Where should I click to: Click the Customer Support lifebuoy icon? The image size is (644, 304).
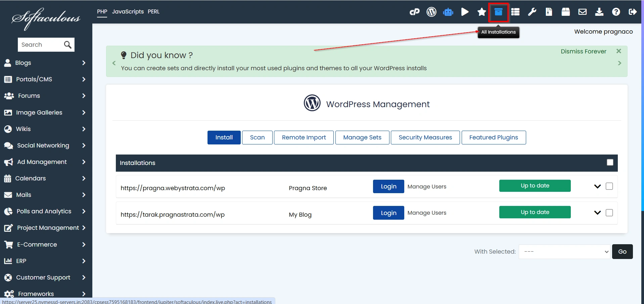pyautogui.click(x=8, y=277)
